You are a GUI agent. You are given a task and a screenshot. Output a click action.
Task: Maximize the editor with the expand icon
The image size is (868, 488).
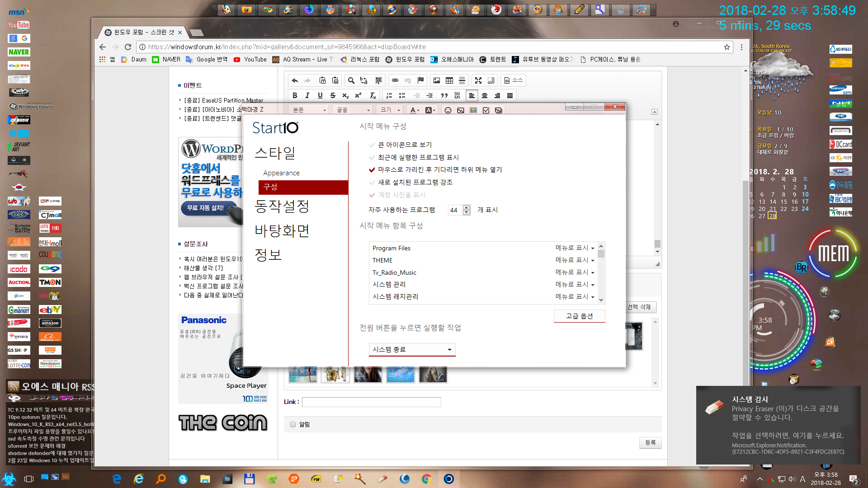pyautogui.click(x=478, y=80)
